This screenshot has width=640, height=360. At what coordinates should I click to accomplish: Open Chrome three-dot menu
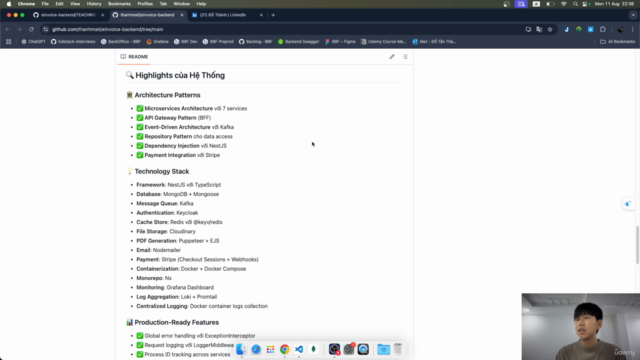[x=633, y=29]
